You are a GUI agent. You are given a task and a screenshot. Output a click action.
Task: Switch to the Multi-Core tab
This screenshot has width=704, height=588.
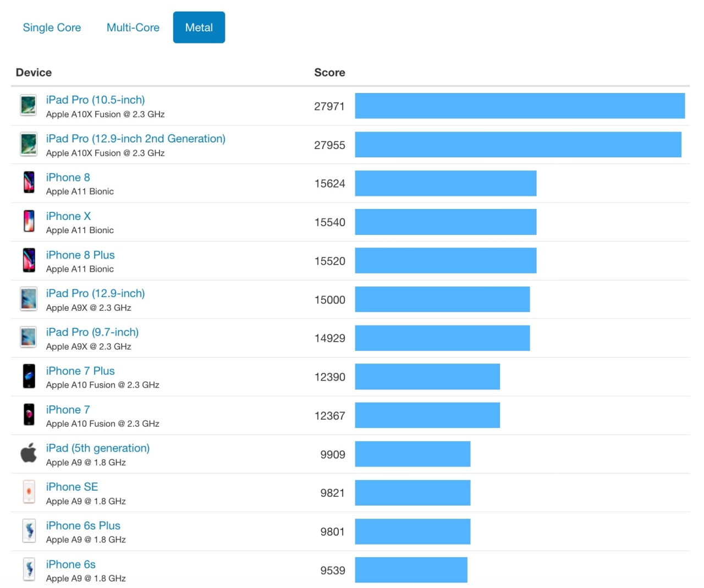[x=133, y=27]
